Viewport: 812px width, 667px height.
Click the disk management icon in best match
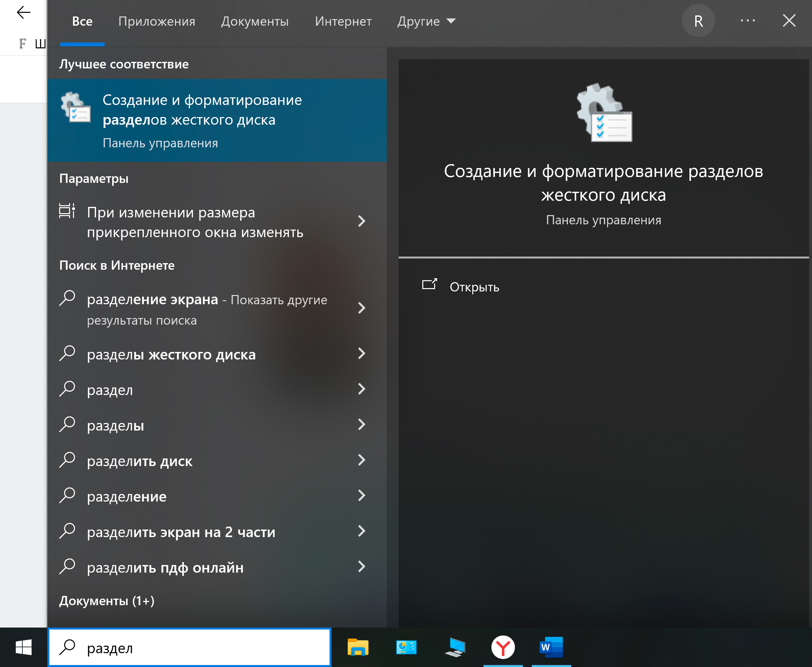(x=76, y=107)
